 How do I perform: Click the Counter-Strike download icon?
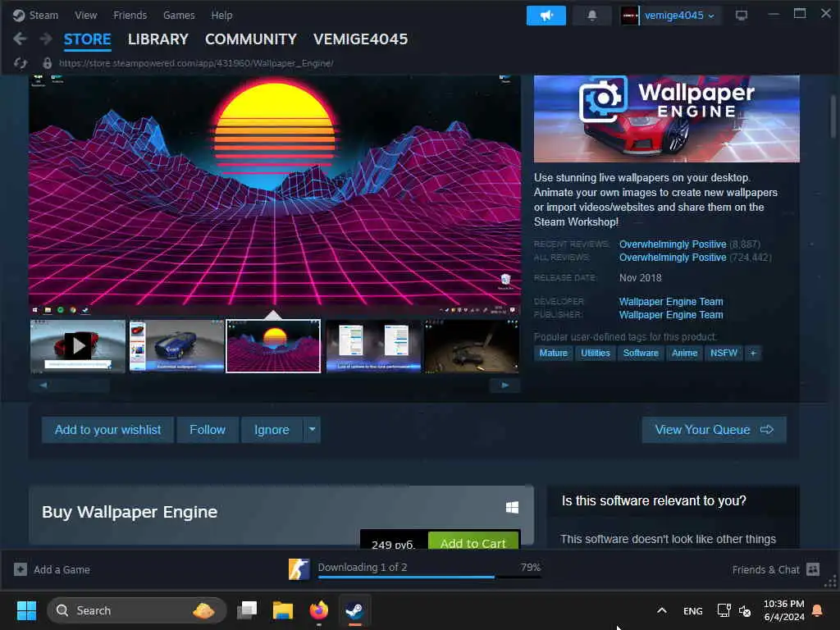(x=299, y=569)
